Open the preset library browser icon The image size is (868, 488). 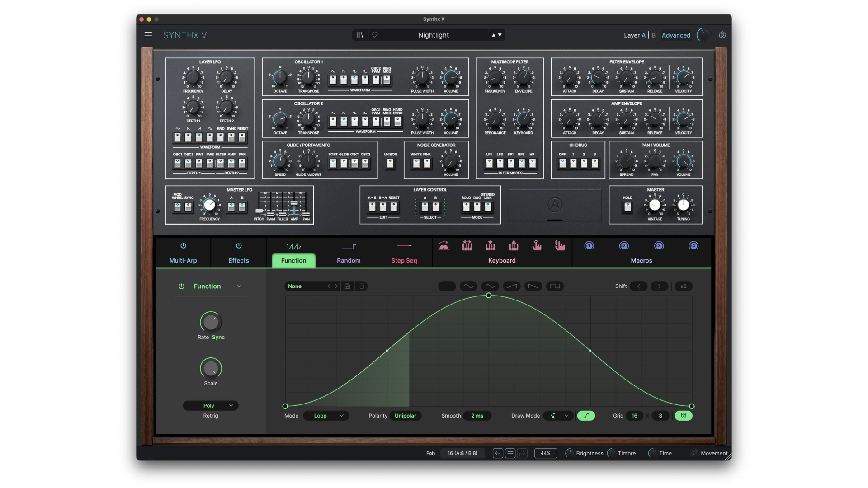[360, 35]
